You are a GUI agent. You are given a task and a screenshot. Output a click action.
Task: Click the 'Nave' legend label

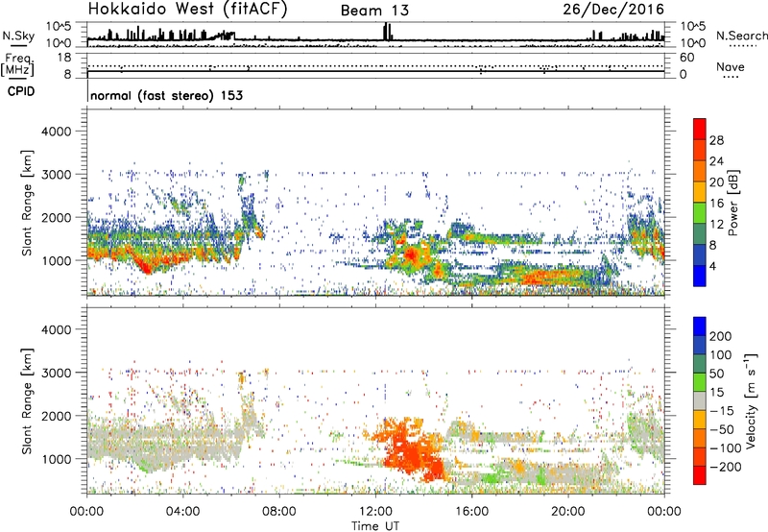coord(731,67)
